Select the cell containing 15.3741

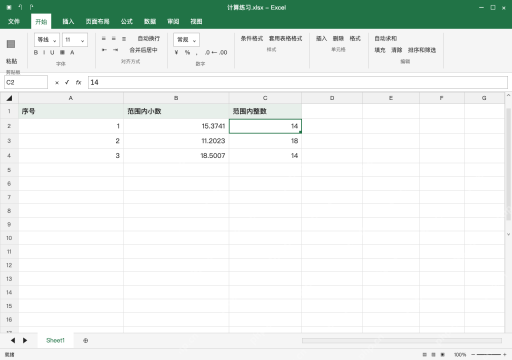pyautogui.click(x=176, y=126)
